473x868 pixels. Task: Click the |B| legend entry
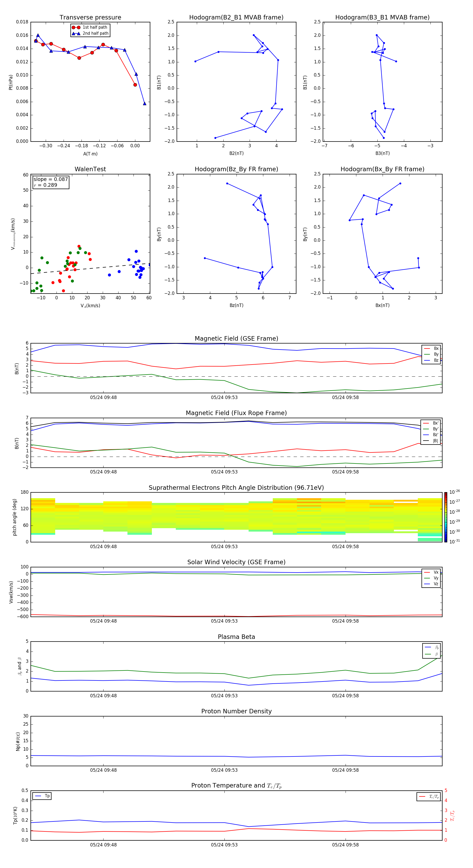tap(431, 441)
